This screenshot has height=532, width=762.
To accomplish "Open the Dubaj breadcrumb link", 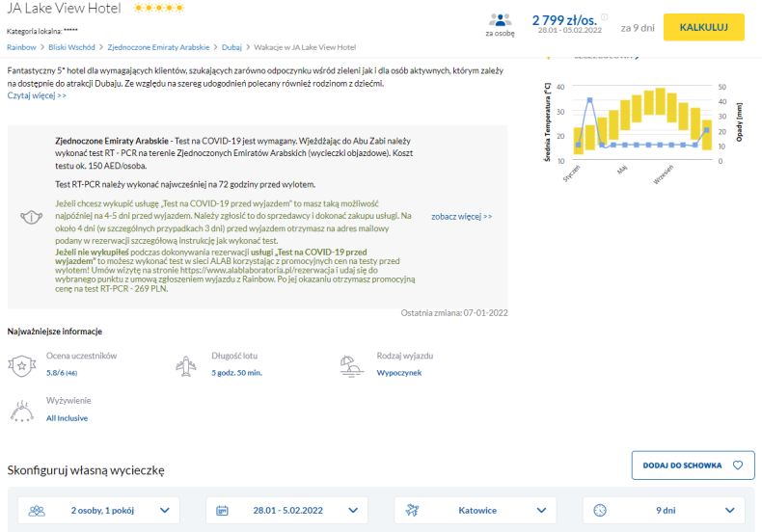I will (x=231, y=47).
